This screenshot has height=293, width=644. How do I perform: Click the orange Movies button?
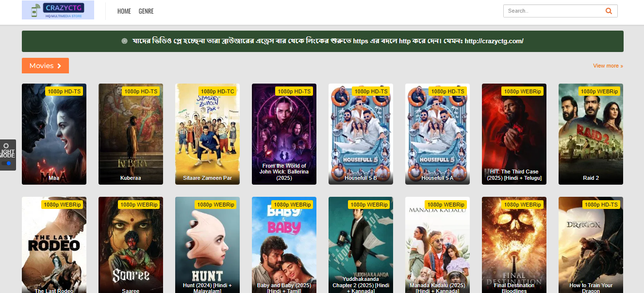click(45, 66)
